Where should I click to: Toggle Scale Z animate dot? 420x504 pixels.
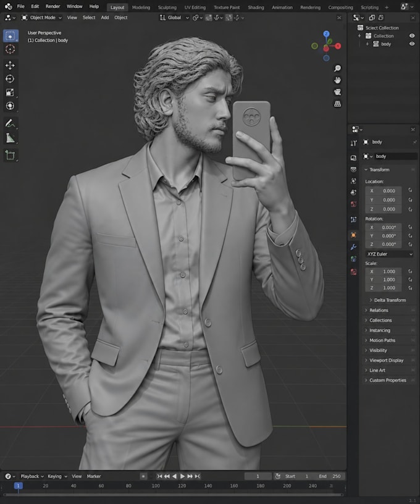click(x=410, y=288)
